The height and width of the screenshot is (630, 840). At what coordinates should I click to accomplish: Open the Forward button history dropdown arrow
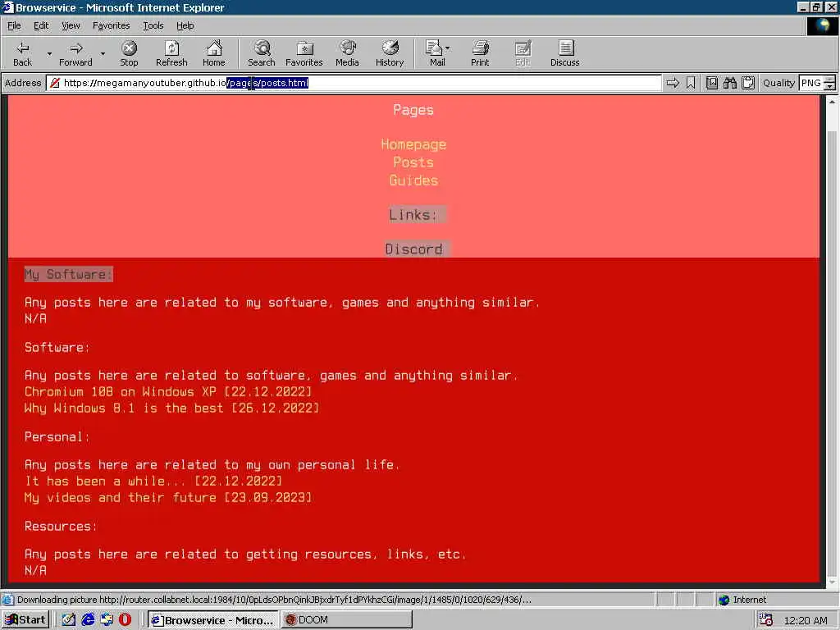click(x=103, y=53)
